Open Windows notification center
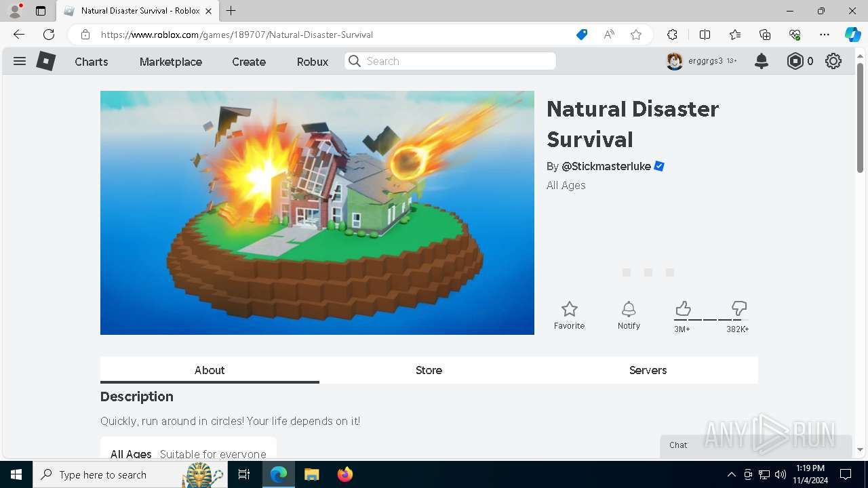868x488 pixels. (x=846, y=474)
